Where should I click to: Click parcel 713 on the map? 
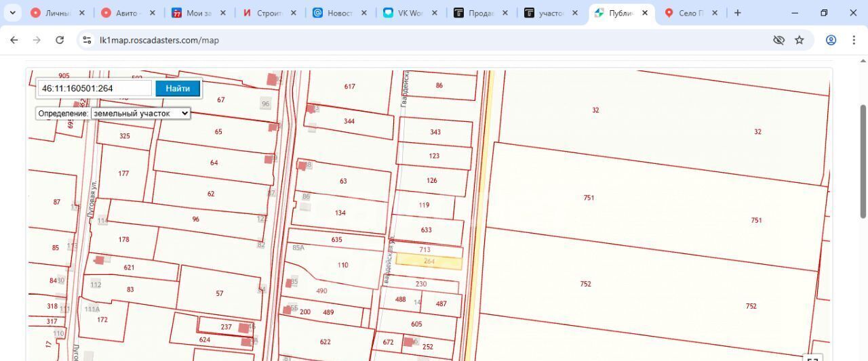425,250
